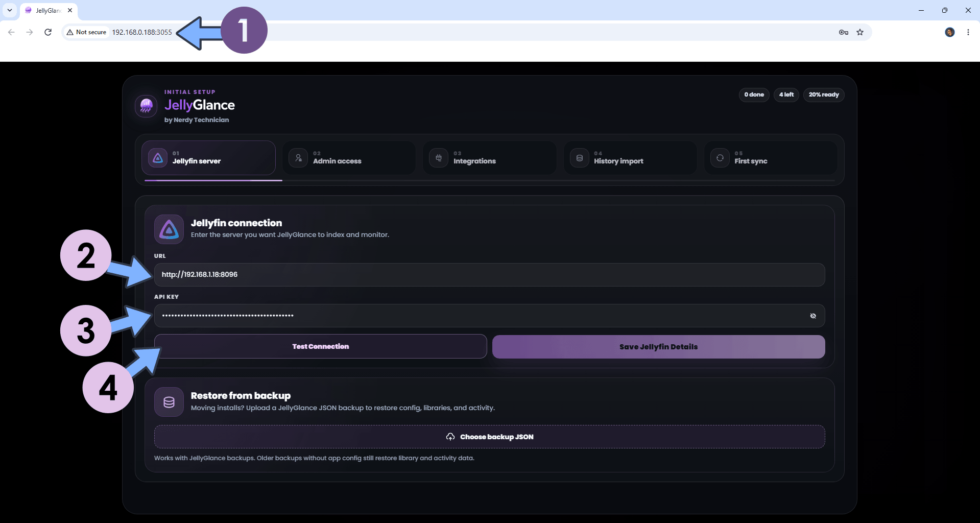Click the 0 done status pill
The height and width of the screenshot is (523, 980).
754,94
